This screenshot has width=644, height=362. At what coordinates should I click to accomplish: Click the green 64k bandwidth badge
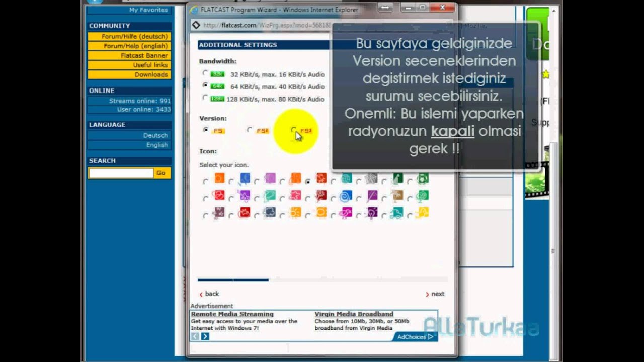(x=217, y=86)
